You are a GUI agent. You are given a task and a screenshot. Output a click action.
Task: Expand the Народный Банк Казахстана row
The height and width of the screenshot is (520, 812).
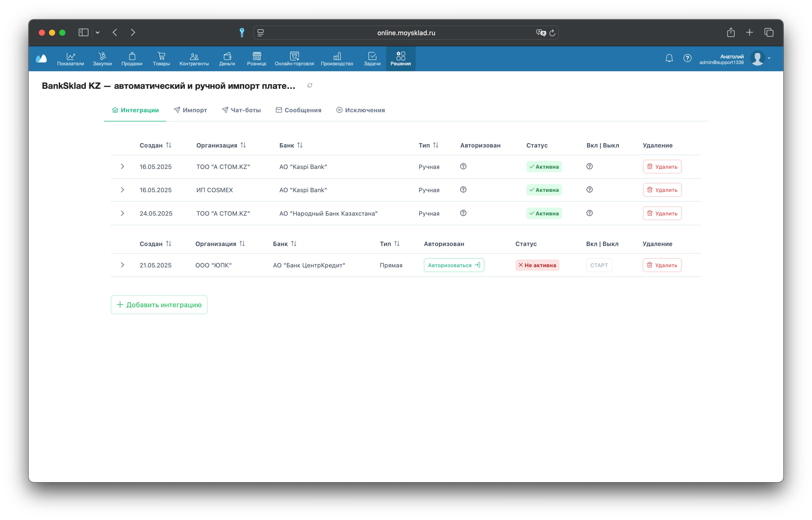coord(122,213)
